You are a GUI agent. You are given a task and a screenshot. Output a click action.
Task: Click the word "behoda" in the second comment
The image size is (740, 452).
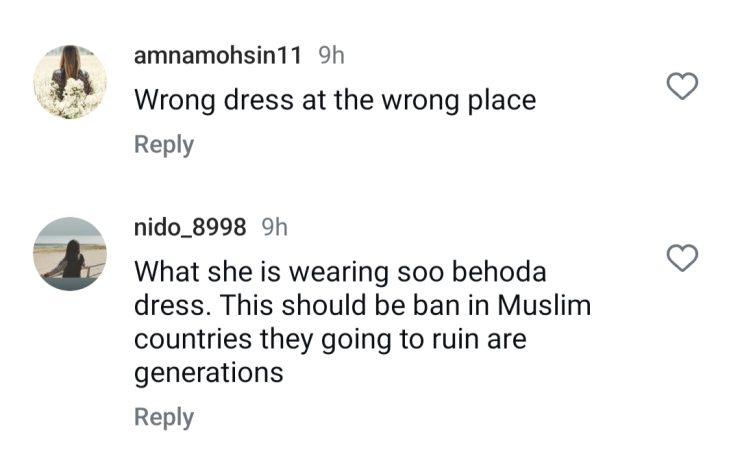501,272
